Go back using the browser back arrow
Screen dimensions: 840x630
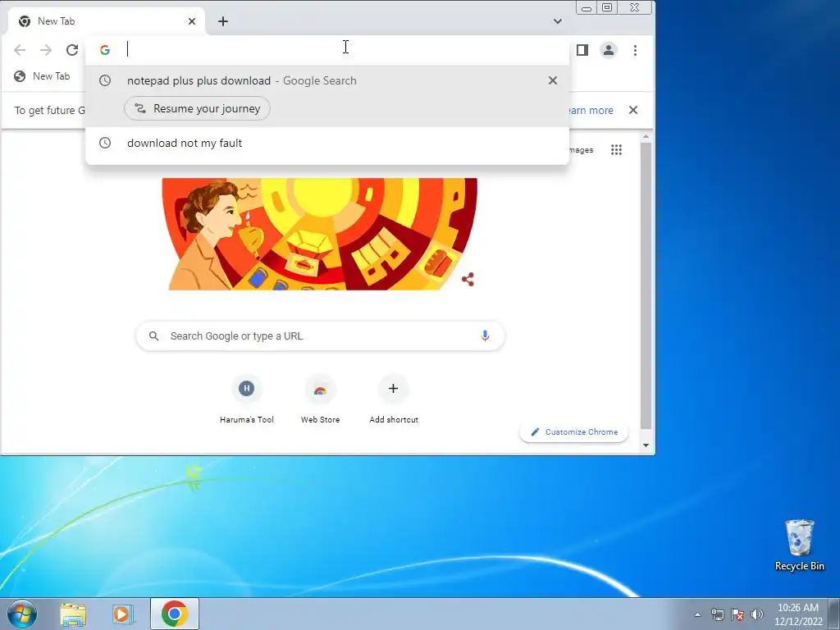20,50
